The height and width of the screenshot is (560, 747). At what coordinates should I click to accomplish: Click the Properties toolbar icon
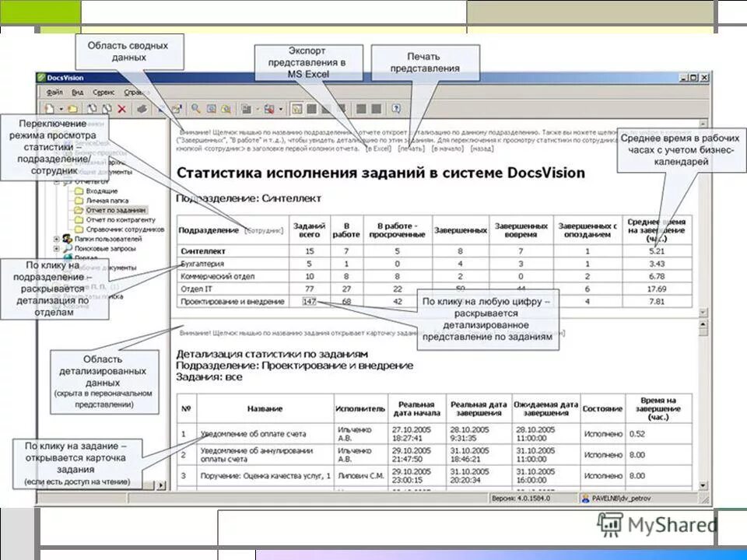pyautogui.click(x=177, y=109)
